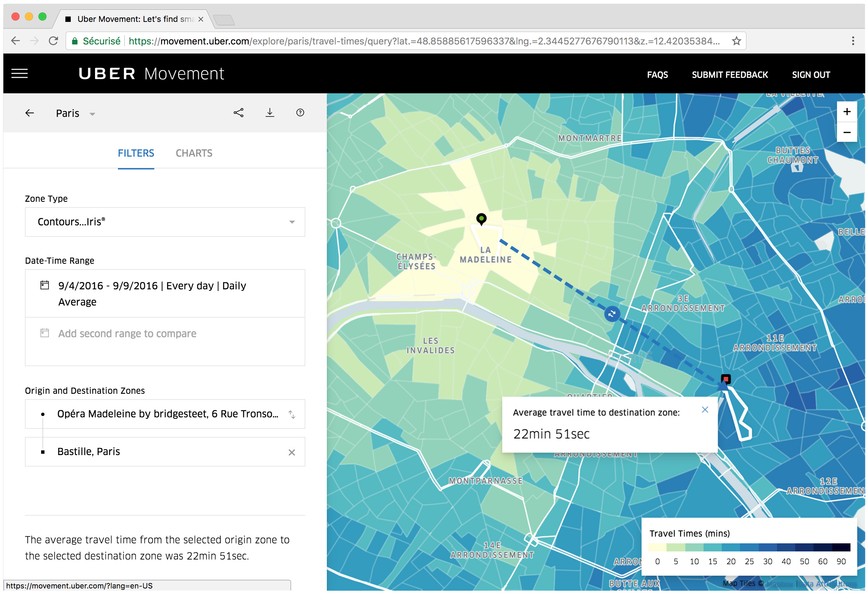Close the Uber Movement browser tab
This screenshot has height=607, width=868.
coord(201,19)
